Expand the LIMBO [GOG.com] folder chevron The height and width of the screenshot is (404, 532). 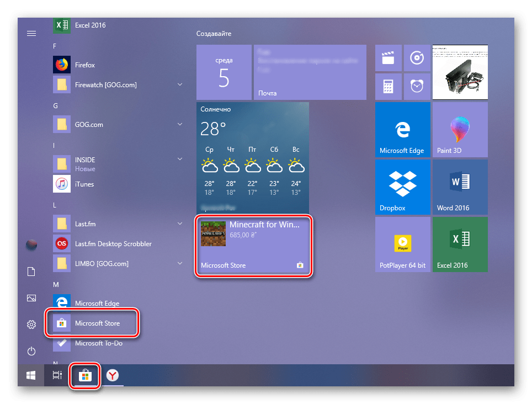[x=180, y=263]
